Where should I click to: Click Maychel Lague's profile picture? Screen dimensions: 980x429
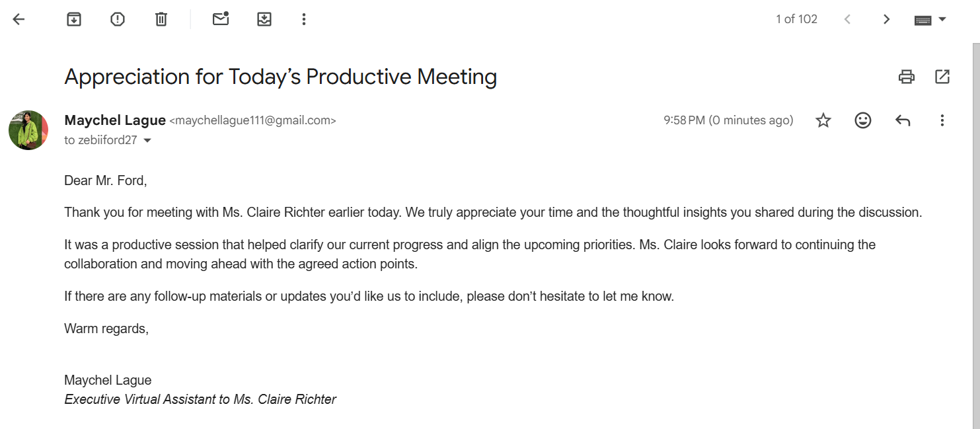coord(28,130)
